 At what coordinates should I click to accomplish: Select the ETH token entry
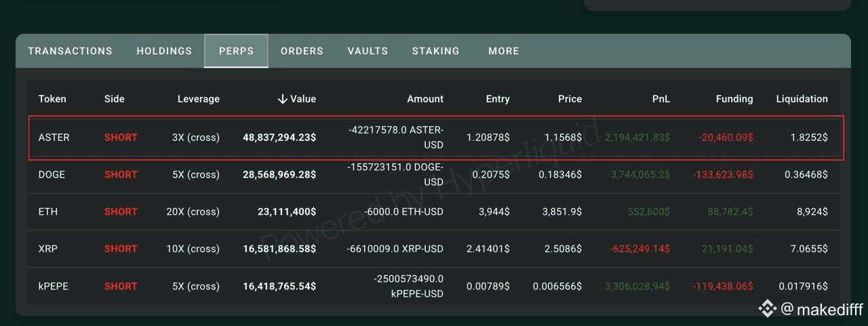tap(48, 212)
